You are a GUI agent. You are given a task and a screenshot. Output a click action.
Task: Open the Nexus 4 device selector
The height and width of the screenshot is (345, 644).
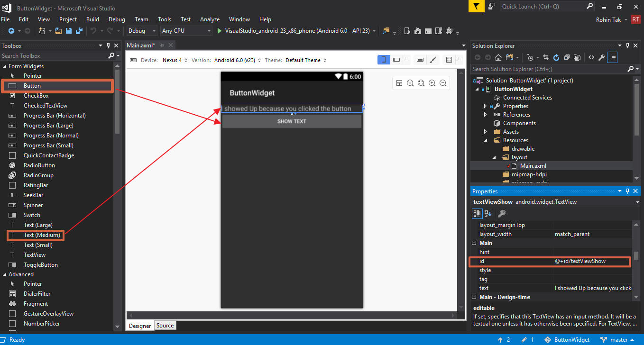pos(175,60)
